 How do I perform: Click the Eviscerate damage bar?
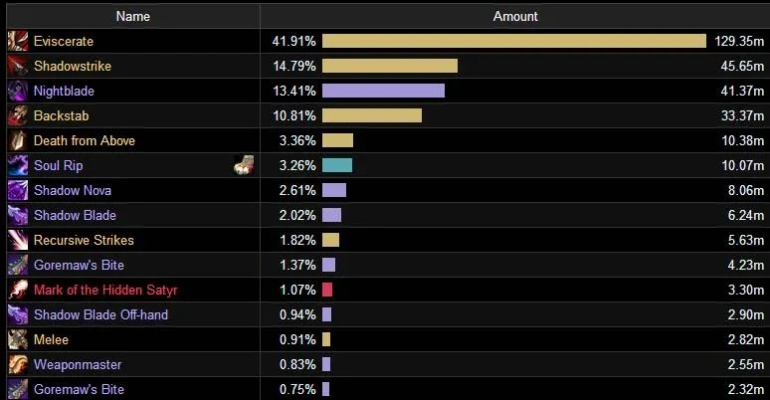[x=514, y=41]
